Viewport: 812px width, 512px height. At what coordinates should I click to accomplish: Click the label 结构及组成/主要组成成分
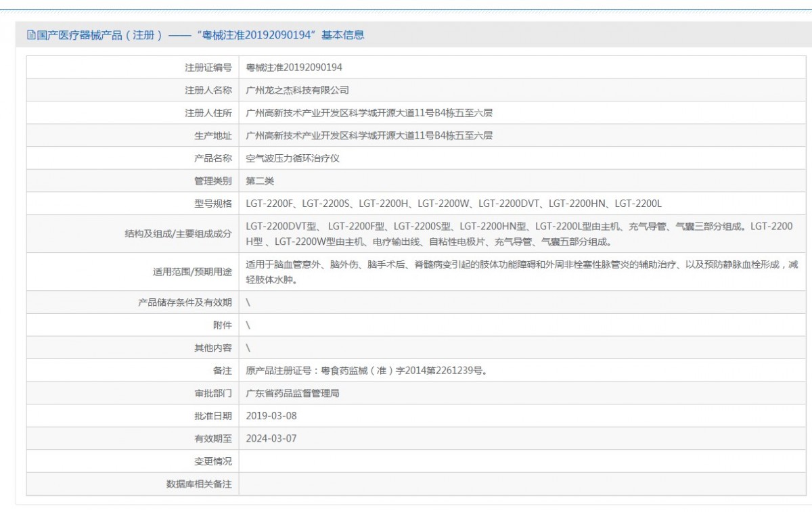(x=178, y=234)
